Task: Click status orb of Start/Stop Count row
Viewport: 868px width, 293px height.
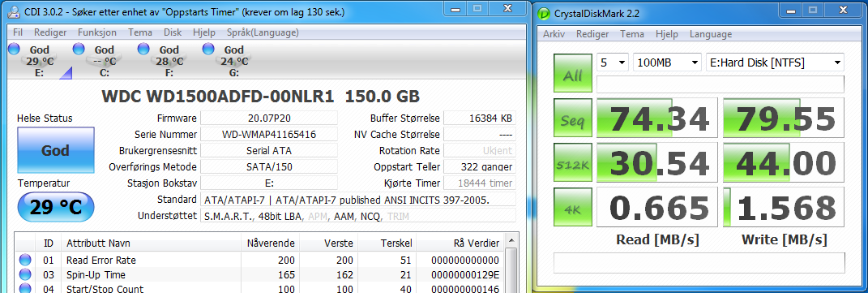Action: (25, 288)
